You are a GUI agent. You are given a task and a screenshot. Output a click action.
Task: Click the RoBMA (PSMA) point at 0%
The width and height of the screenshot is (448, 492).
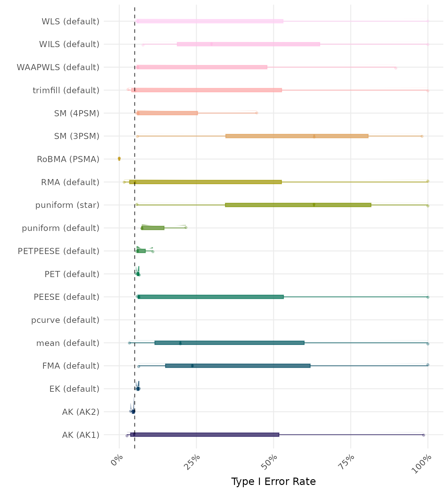[x=119, y=159]
